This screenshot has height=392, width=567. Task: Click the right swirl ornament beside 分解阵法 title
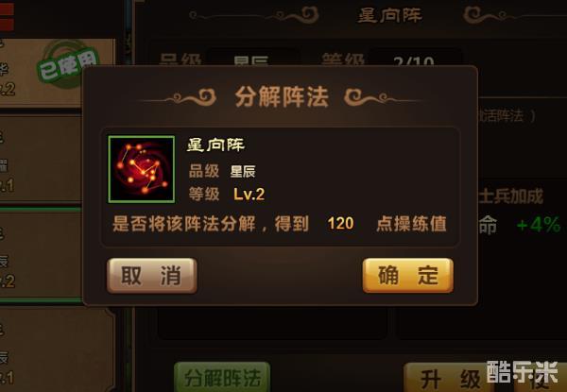pos(371,97)
